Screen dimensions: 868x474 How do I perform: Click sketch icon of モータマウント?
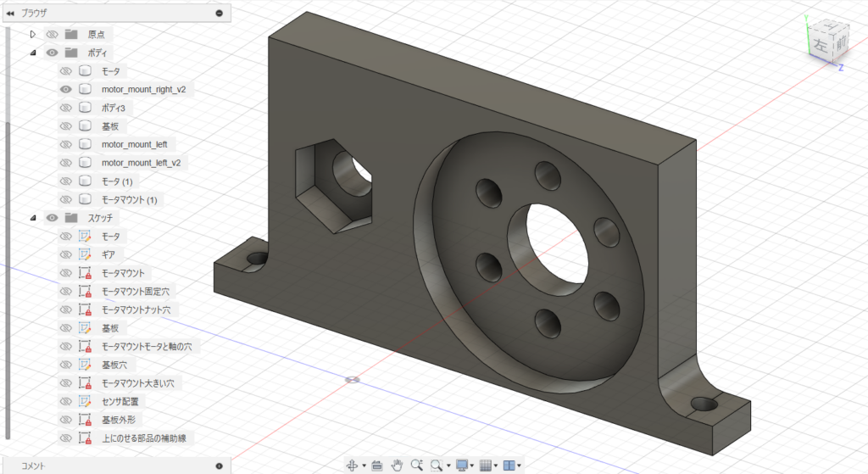[x=85, y=273]
